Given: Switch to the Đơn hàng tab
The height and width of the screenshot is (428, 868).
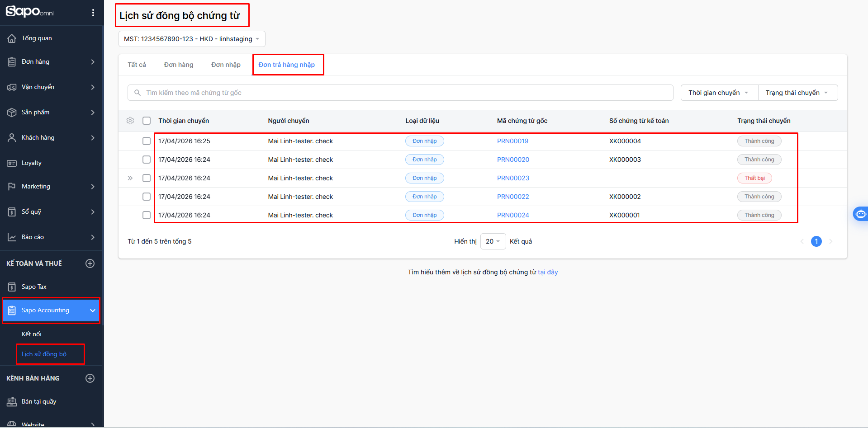Looking at the screenshot, I should [178, 65].
